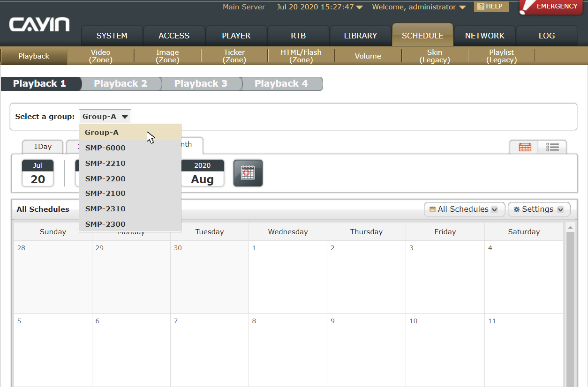The height and width of the screenshot is (387, 588).
Task: Collapse the Select a group dropdown
Action: 105,117
